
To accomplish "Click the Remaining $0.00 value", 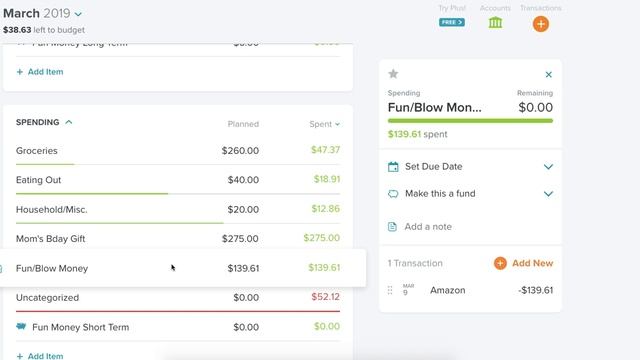I will point(536,107).
